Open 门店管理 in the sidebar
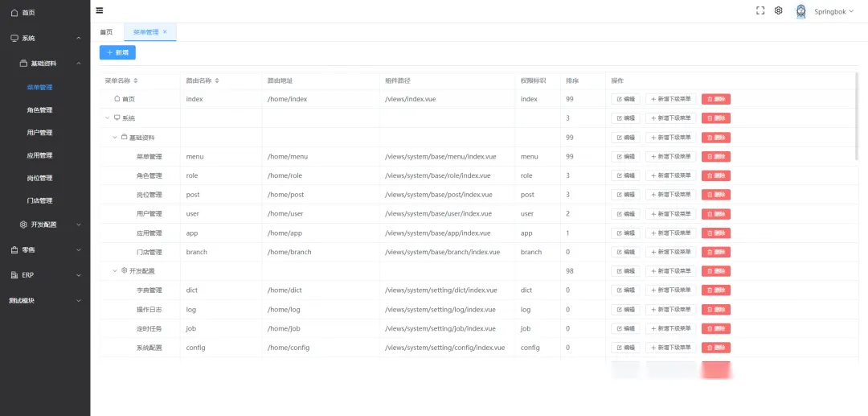The image size is (868, 416). (x=40, y=200)
